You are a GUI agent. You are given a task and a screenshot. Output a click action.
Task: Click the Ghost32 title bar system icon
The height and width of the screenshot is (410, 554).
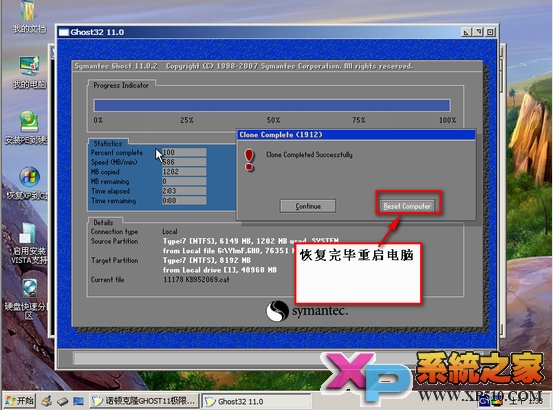coord(64,32)
